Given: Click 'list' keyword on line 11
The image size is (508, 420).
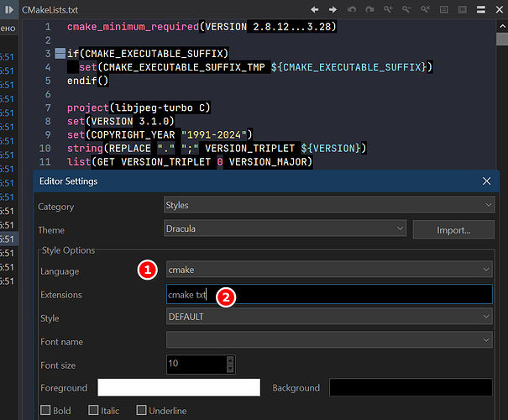Looking at the screenshot, I should click(79, 161).
